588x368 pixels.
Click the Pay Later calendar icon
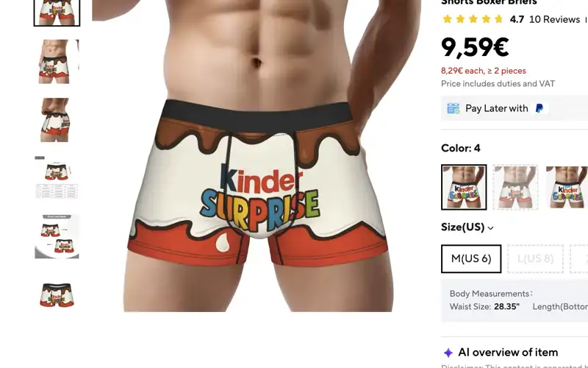pyautogui.click(x=453, y=108)
